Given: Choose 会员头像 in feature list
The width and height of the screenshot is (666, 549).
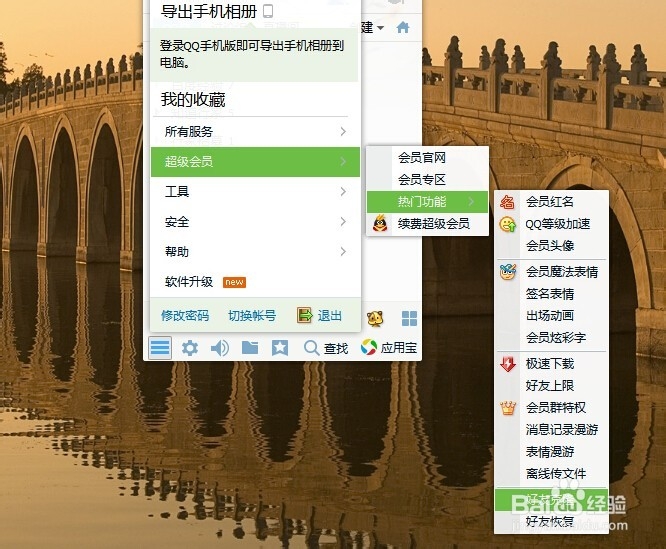Looking at the screenshot, I should click(551, 245).
